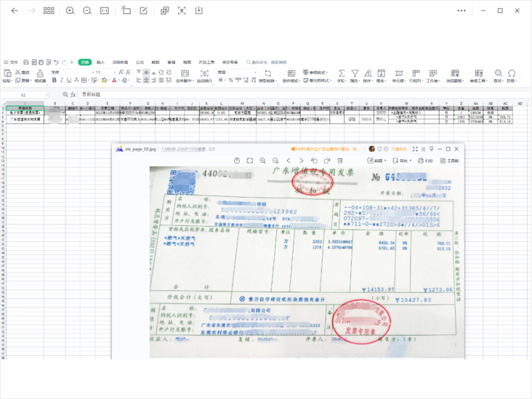
Task: Switch to the 公式 ribbon tab
Action: (140, 62)
